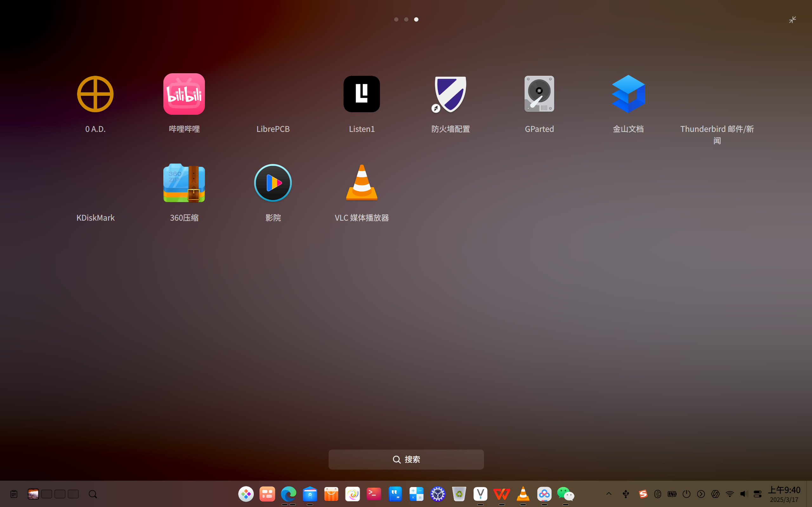
Task: Click the Thunderbird 邮件/新闻 label
Action: [x=717, y=134]
